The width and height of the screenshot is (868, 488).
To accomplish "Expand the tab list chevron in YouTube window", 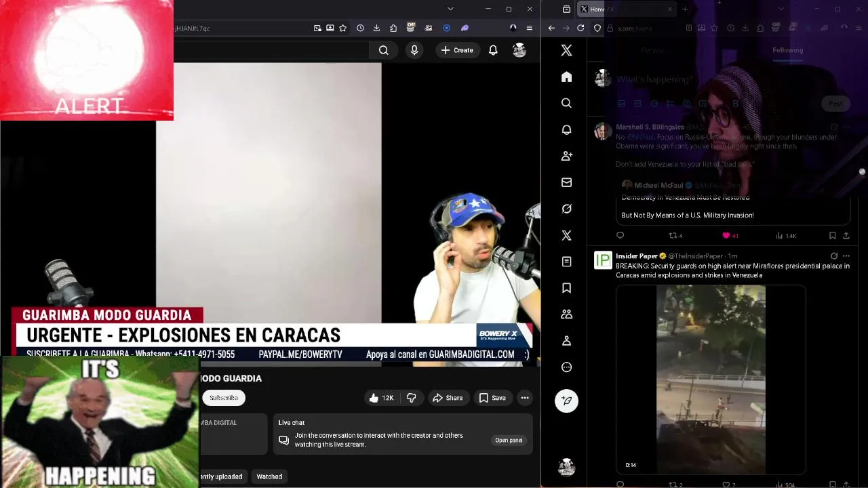I will pos(450,9).
